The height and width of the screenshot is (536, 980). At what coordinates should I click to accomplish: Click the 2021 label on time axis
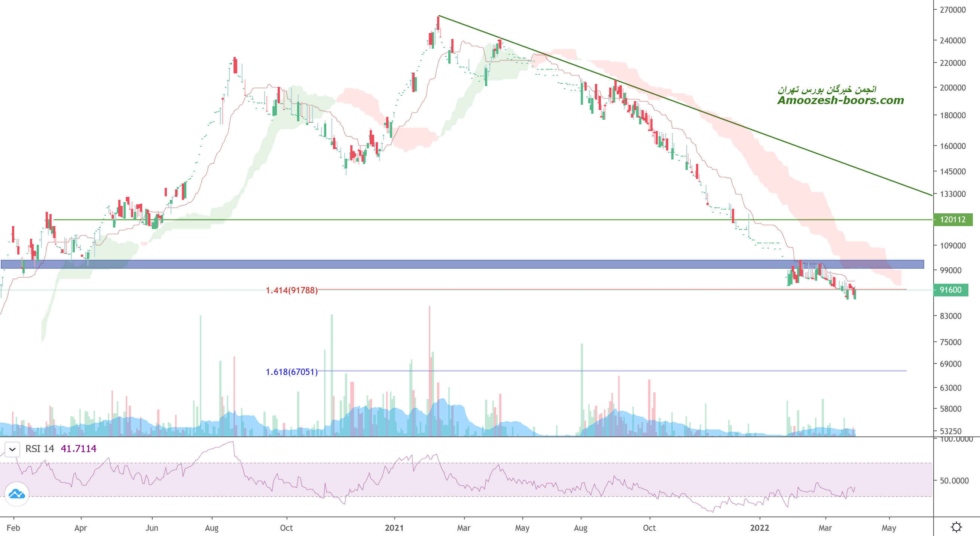[x=394, y=528]
